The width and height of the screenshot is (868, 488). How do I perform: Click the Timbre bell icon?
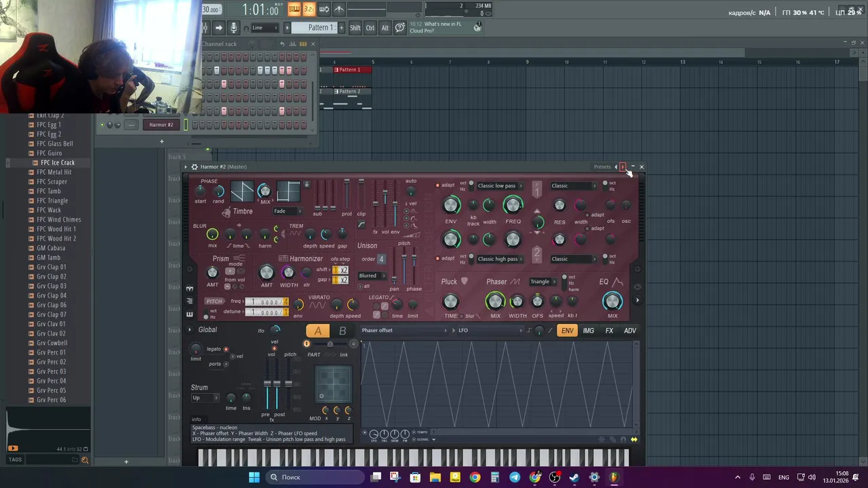(226, 212)
